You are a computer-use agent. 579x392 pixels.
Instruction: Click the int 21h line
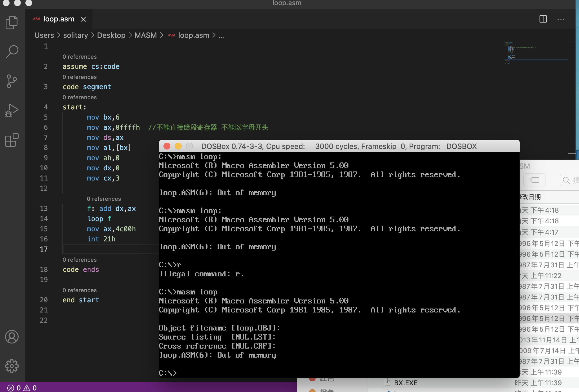(x=101, y=239)
